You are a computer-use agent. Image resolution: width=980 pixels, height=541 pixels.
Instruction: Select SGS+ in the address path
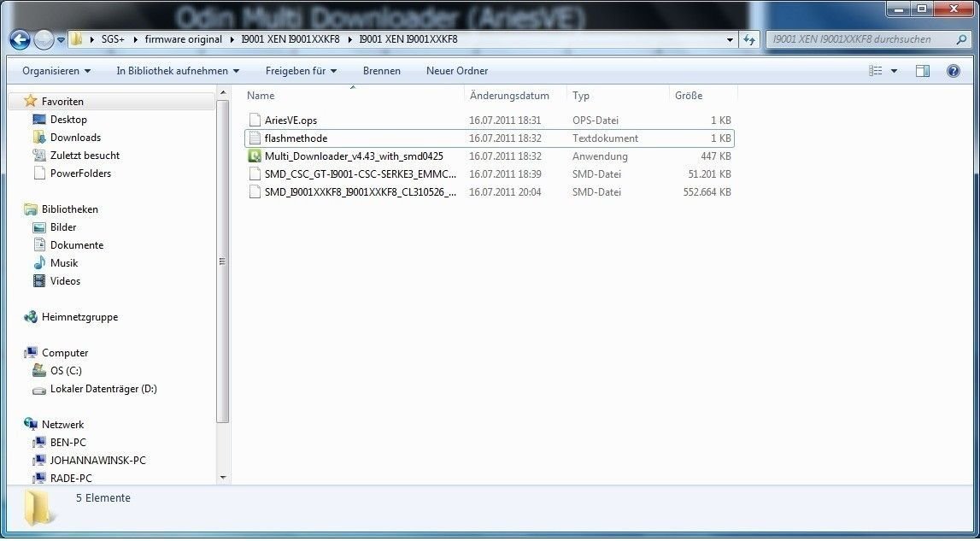pos(113,39)
